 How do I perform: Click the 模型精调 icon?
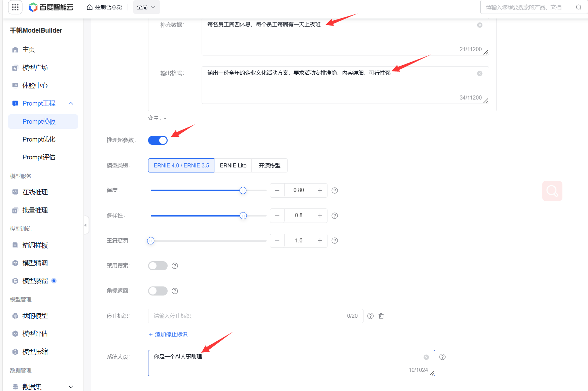coord(15,263)
